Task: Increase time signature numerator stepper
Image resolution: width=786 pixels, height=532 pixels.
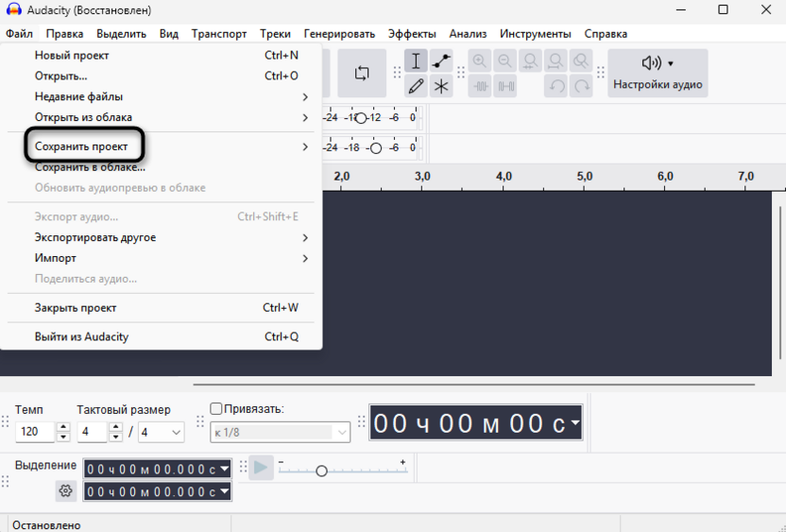Action: pos(116,427)
